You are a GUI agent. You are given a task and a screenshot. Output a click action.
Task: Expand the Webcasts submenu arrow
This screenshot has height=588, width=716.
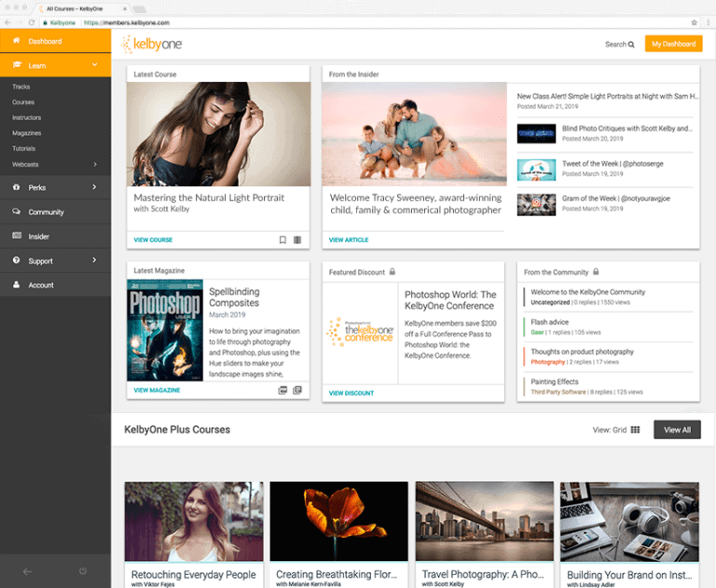(x=94, y=164)
